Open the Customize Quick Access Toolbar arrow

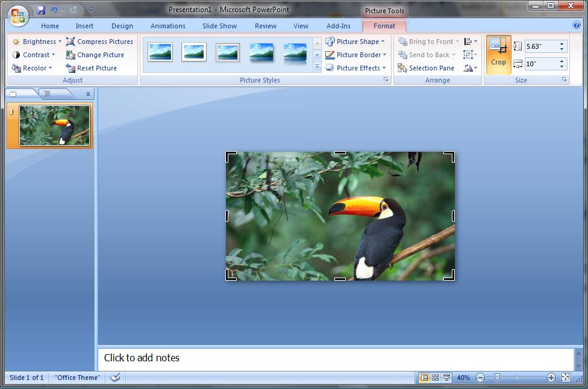(x=91, y=10)
